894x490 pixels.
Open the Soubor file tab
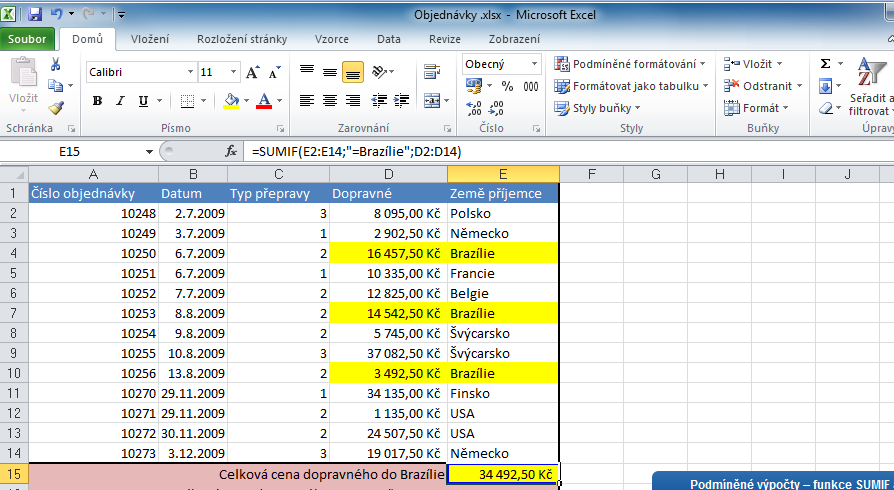tap(27, 39)
